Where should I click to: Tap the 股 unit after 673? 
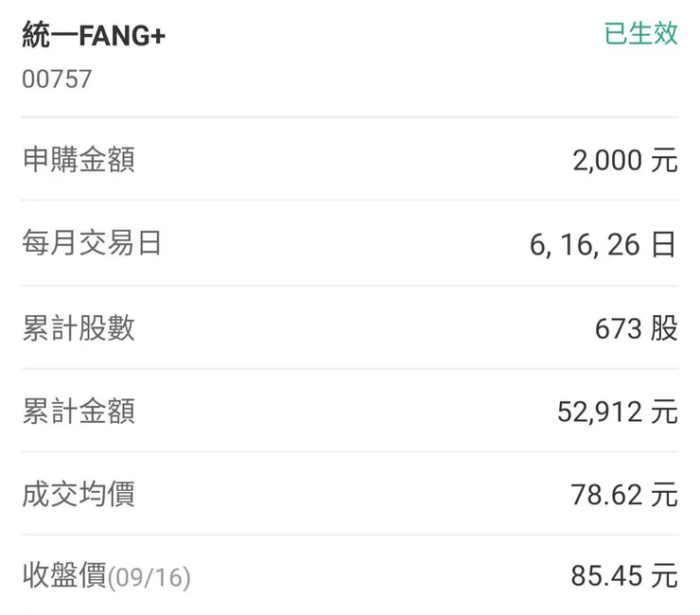point(664,329)
